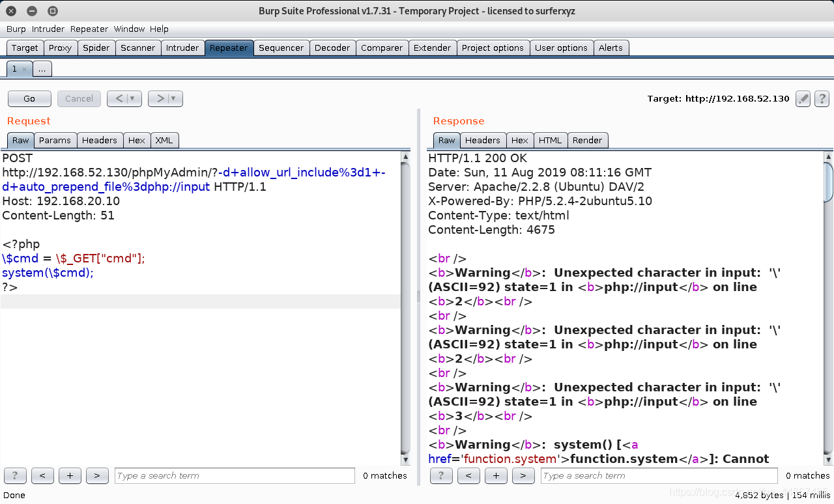
Task: Switch to the Intruder tool tab
Action: pyautogui.click(x=182, y=48)
